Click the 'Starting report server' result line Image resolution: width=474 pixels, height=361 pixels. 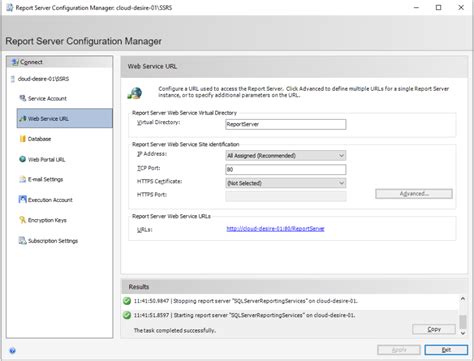pos(244,315)
